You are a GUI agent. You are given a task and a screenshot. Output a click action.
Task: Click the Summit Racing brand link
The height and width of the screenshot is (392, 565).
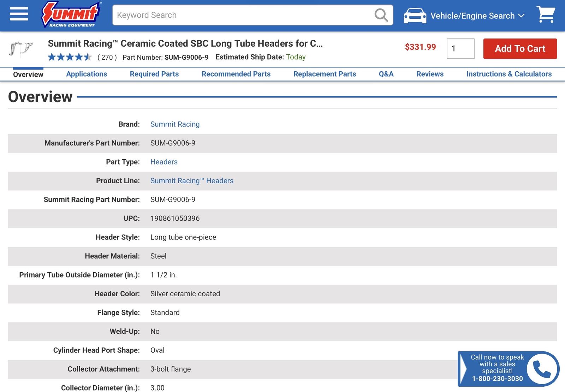click(175, 124)
